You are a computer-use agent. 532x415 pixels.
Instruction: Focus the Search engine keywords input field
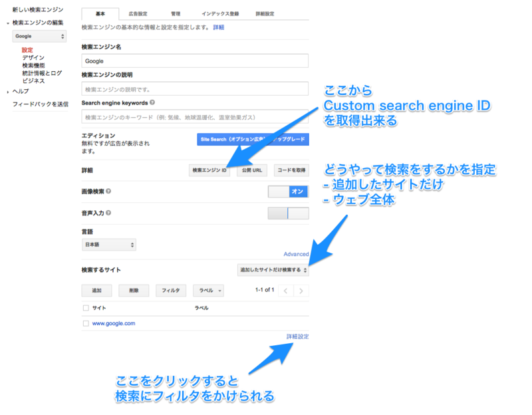click(x=195, y=117)
